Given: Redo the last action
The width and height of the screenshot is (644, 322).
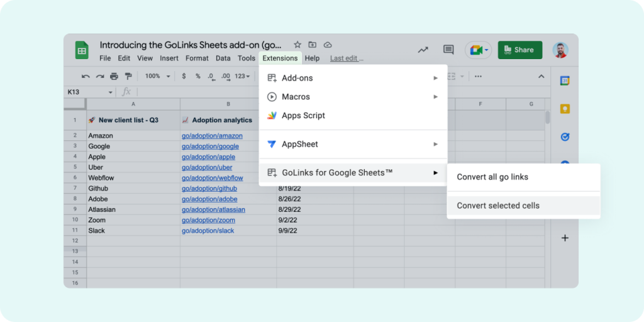Looking at the screenshot, I should click(100, 76).
